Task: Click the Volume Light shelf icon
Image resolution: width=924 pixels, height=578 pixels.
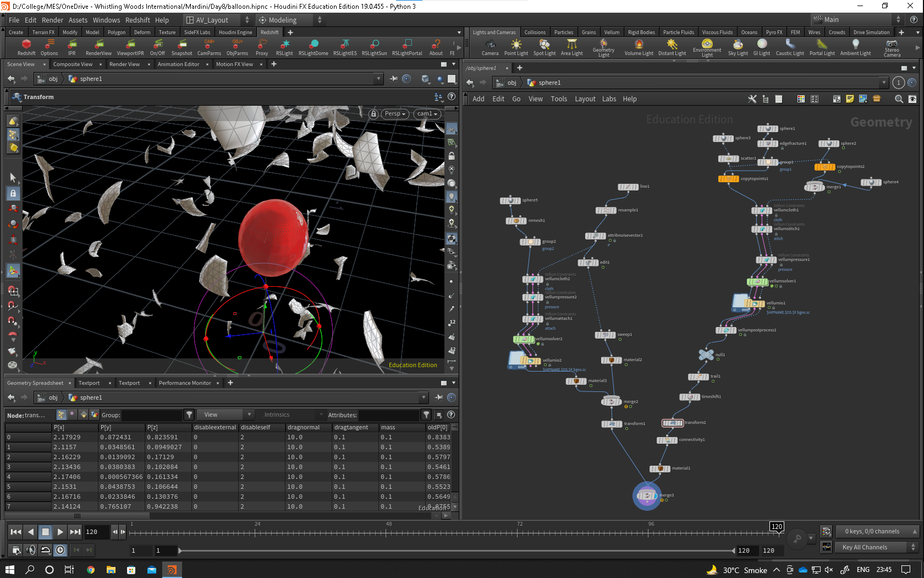Action: pyautogui.click(x=639, y=47)
